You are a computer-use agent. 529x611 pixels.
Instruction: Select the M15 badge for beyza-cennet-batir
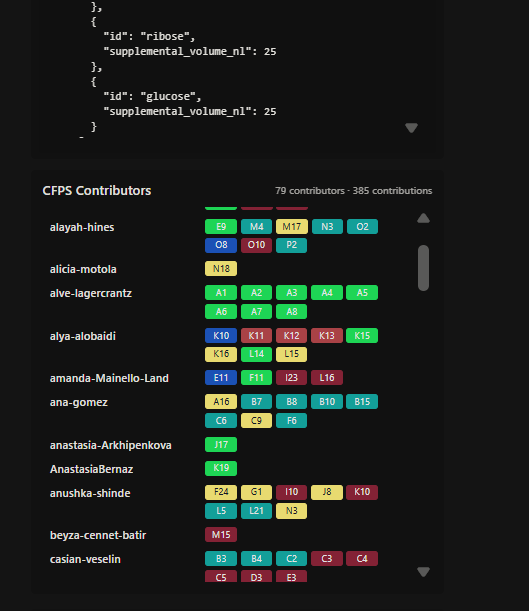tap(221, 534)
